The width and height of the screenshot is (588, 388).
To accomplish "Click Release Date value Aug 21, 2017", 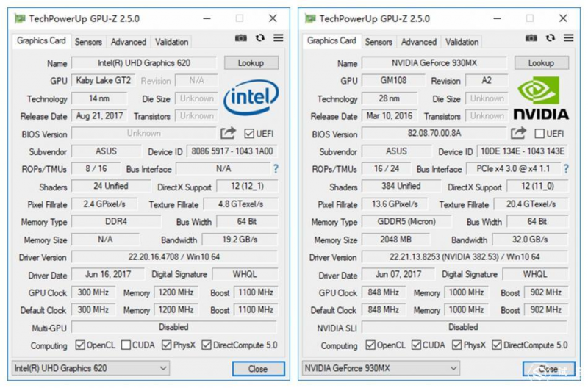I will 99,116.
